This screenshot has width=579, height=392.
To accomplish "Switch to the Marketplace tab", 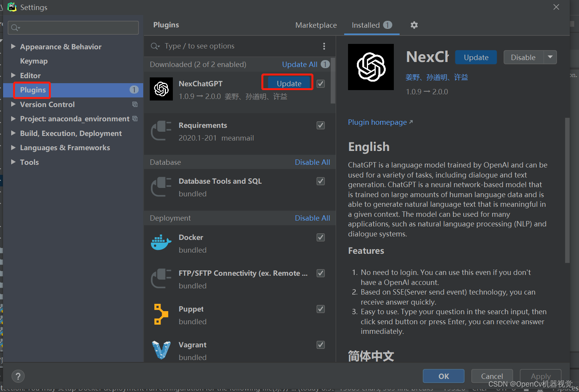I will 316,25.
